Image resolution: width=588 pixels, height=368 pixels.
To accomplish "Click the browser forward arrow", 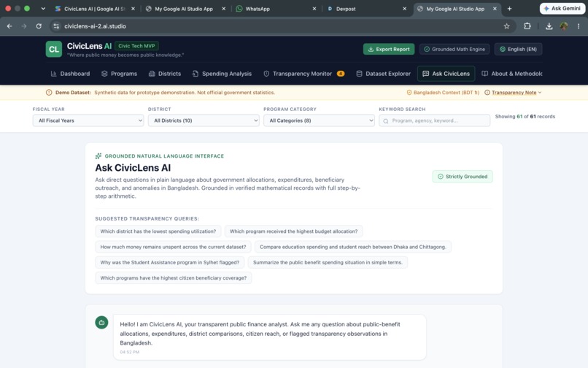I will coord(24,26).
